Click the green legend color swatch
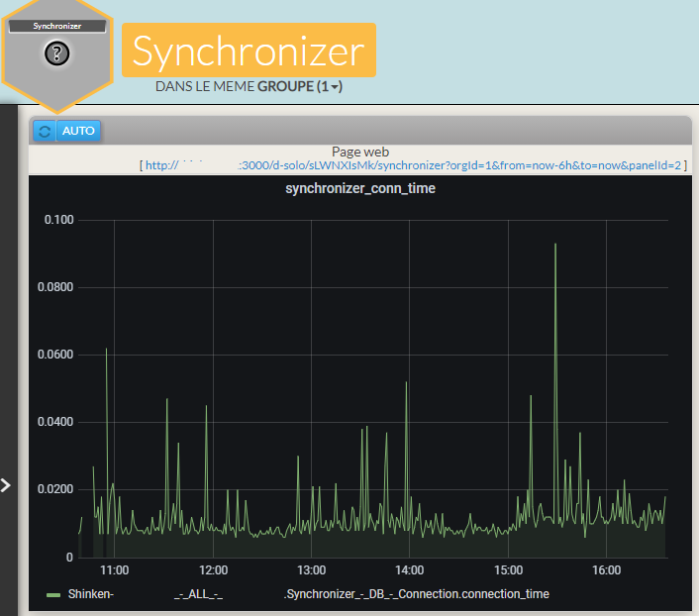The width and height of the screenshot is (699, 616). 54,594
